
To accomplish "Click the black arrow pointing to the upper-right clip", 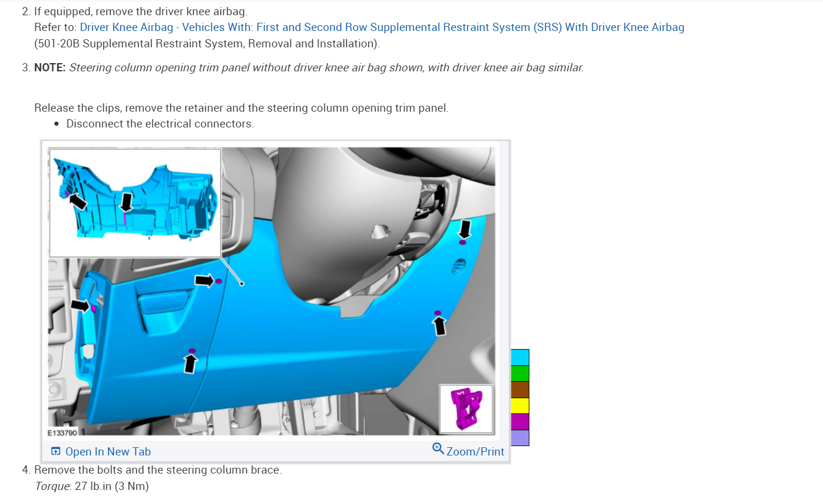I will point(465,227).
